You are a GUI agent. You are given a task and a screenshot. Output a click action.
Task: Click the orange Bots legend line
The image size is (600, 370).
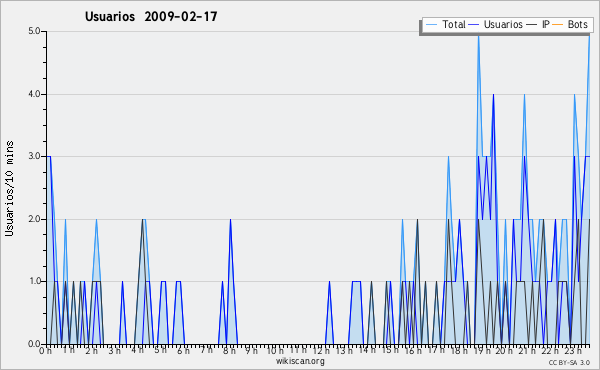558,25
